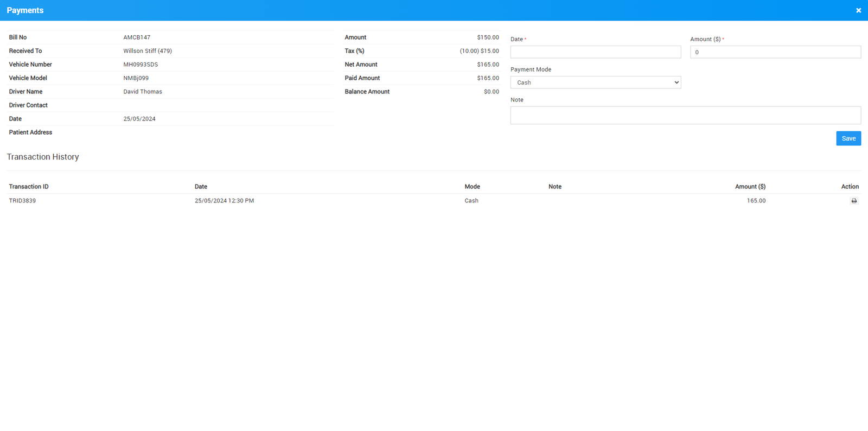The image size is (868, 431).
Task: Click the Amount ($) column header in the table
Action: [750, 187]
